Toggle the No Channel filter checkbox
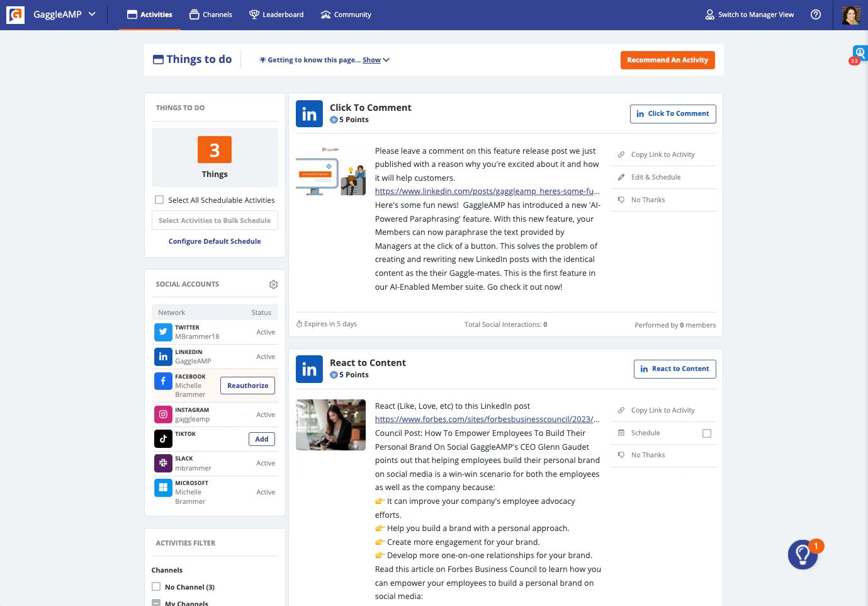This screenshot has width=868, height=606. (x=155, y=586)
